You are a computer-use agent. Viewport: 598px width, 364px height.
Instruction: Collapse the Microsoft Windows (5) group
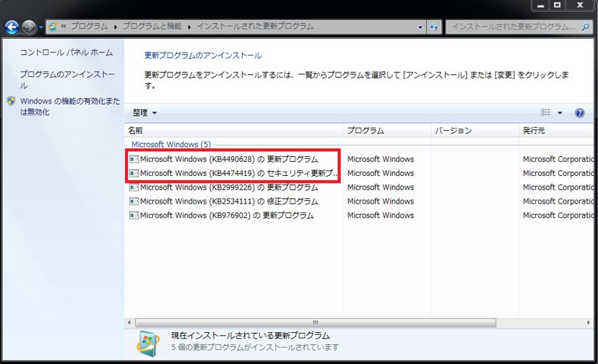[x=171, y=145]
